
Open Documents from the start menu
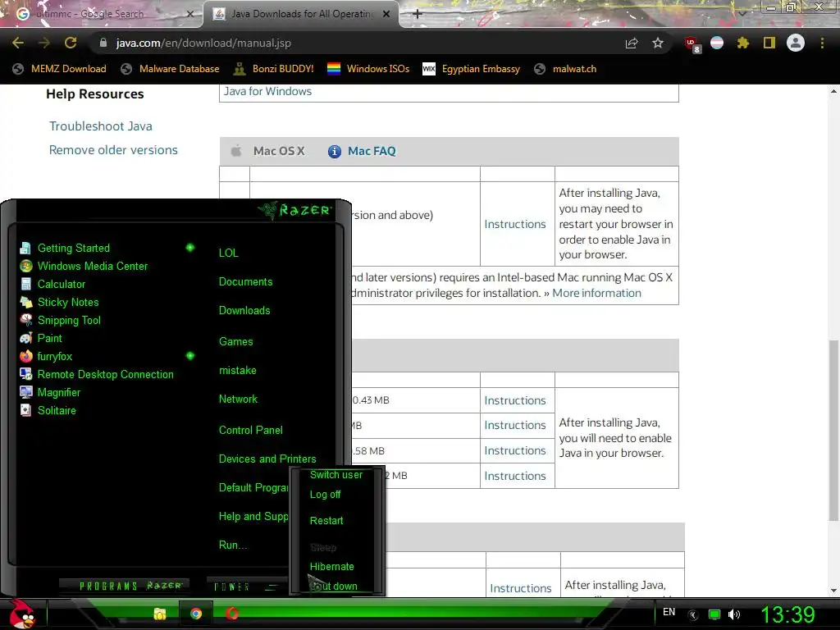click(245, 282)
